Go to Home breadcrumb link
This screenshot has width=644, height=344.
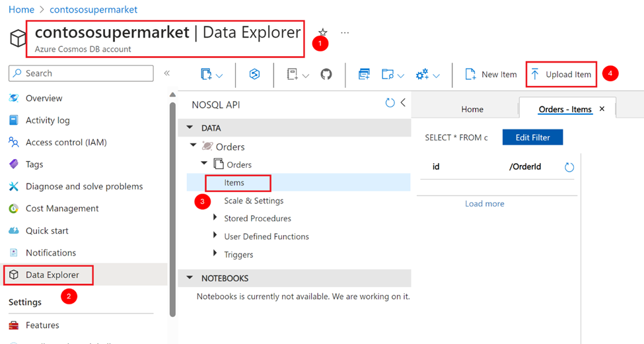(21, 9)
